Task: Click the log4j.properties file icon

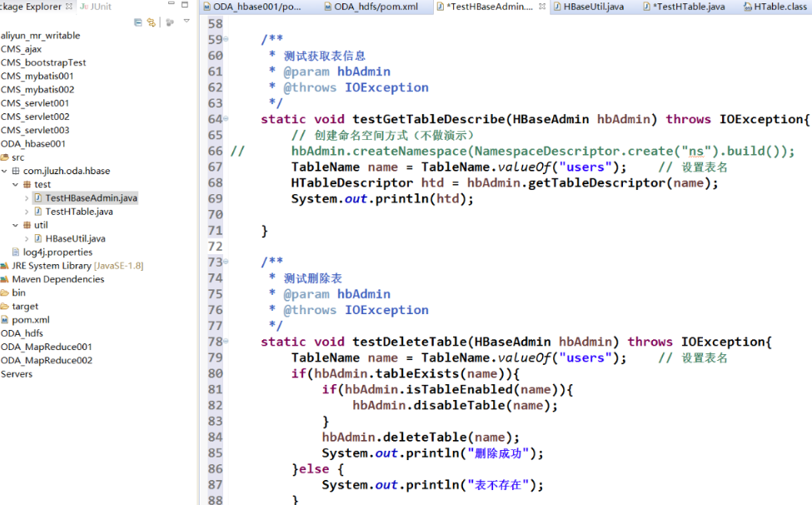Action: (16, 252)
